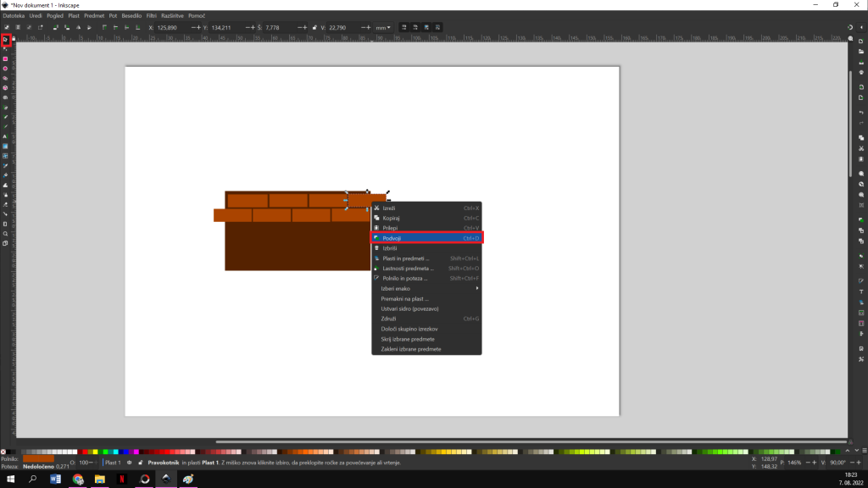Click the Undo icon in commands bar

pyautogui.click(x=861, y=113)
